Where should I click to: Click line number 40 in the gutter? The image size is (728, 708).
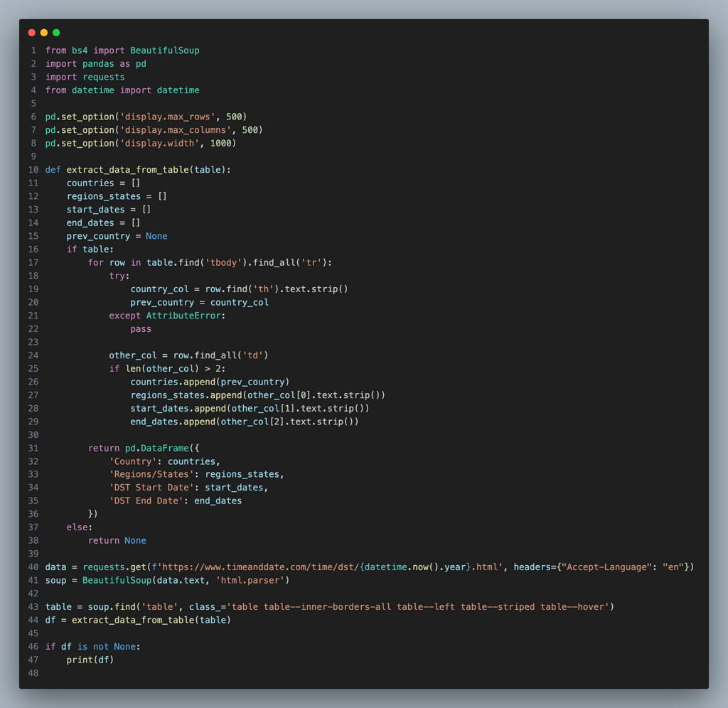pos(33,567)
